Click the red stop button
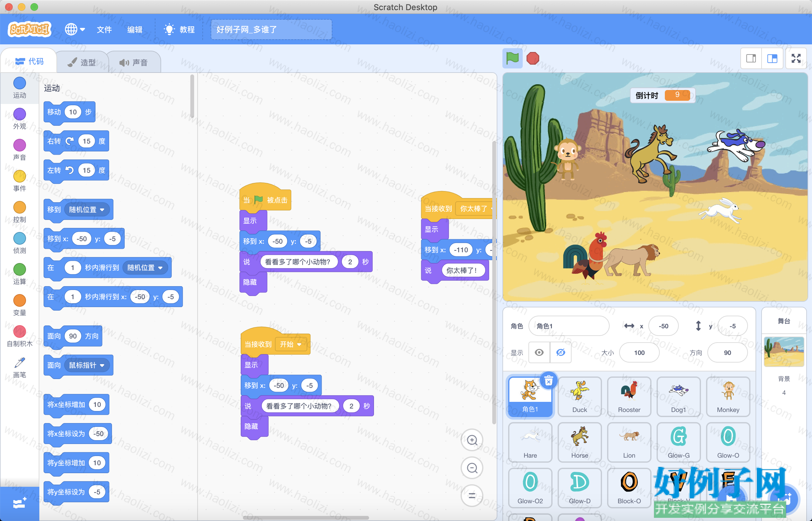Screen dimensions: 812x521 [533, 58]
